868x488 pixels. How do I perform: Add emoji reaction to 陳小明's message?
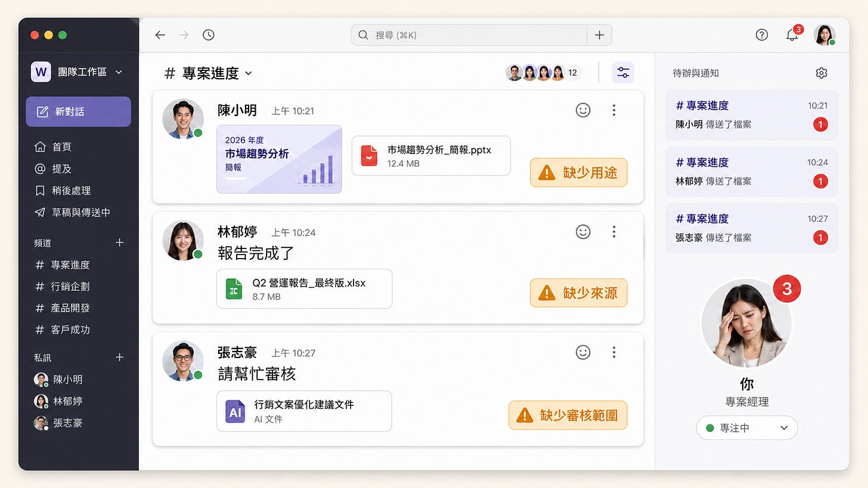[x=583, y=110]
